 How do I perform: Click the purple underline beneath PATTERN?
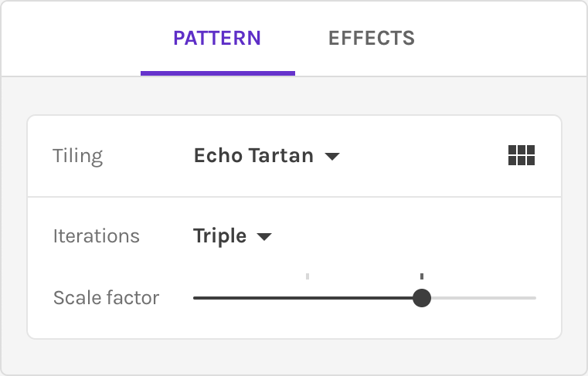point(217,73)
